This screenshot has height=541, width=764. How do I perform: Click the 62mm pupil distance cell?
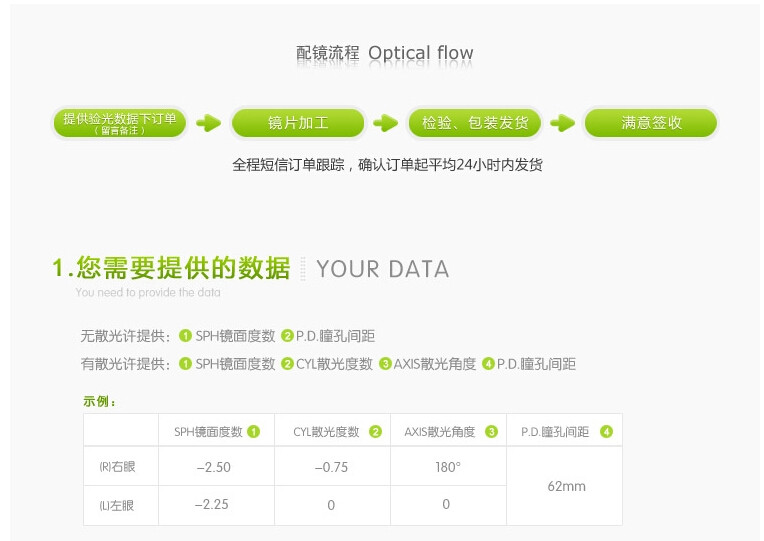pyautogui.click(x=566, y=486)
